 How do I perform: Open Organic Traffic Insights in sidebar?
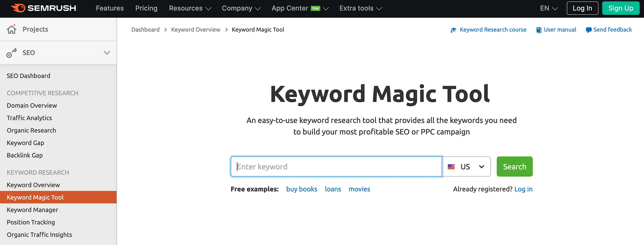pos(39,235)
